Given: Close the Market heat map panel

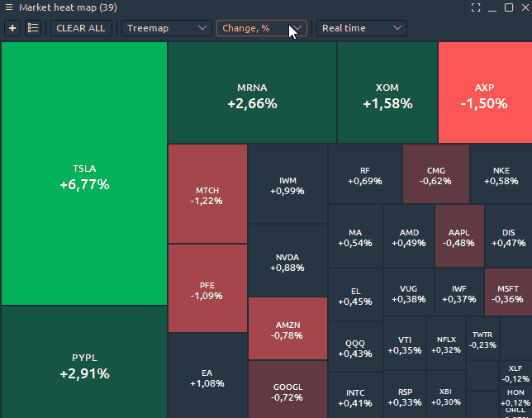Looking at the screenshot, I should pyautogui.click(x=525, y=7).
